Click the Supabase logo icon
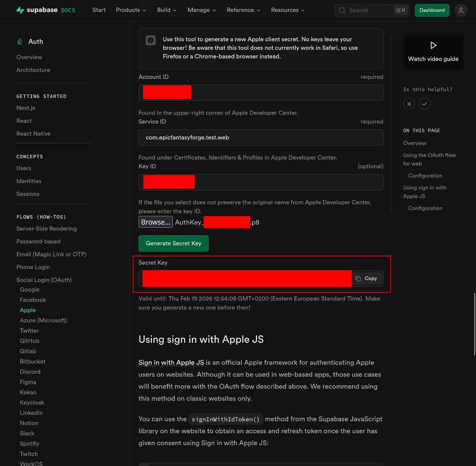 pyautogui.click(x=20, y=10)
